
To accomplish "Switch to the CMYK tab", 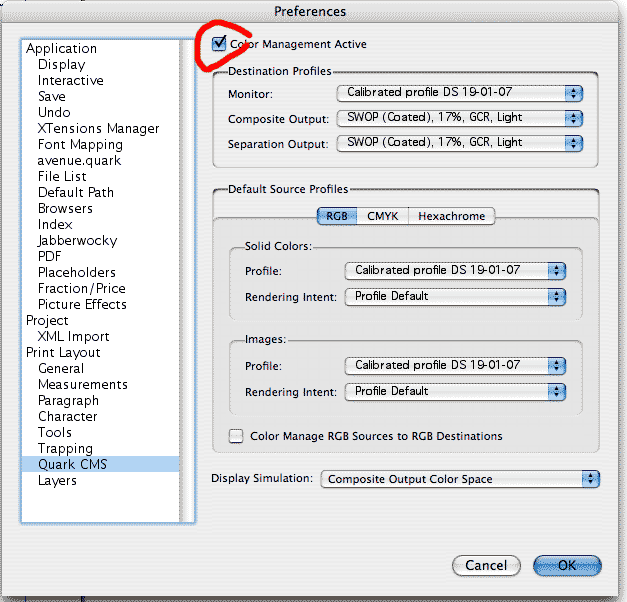I will click(383, 216).
